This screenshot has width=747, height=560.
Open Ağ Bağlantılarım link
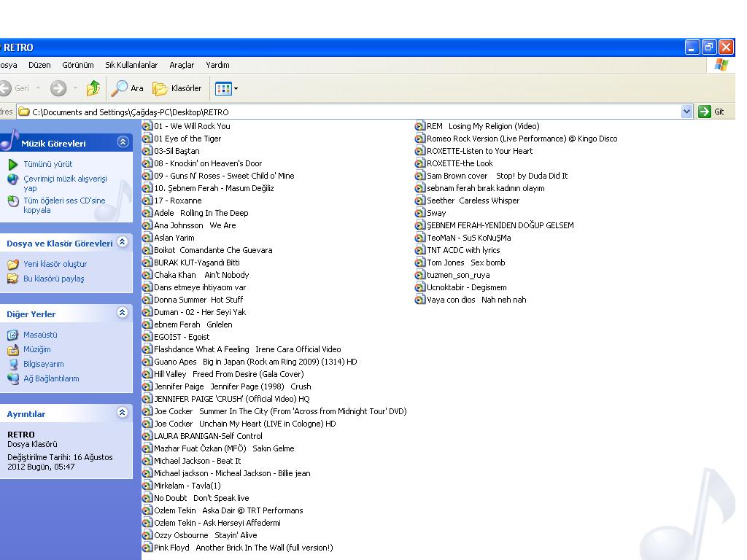[51, 378]
